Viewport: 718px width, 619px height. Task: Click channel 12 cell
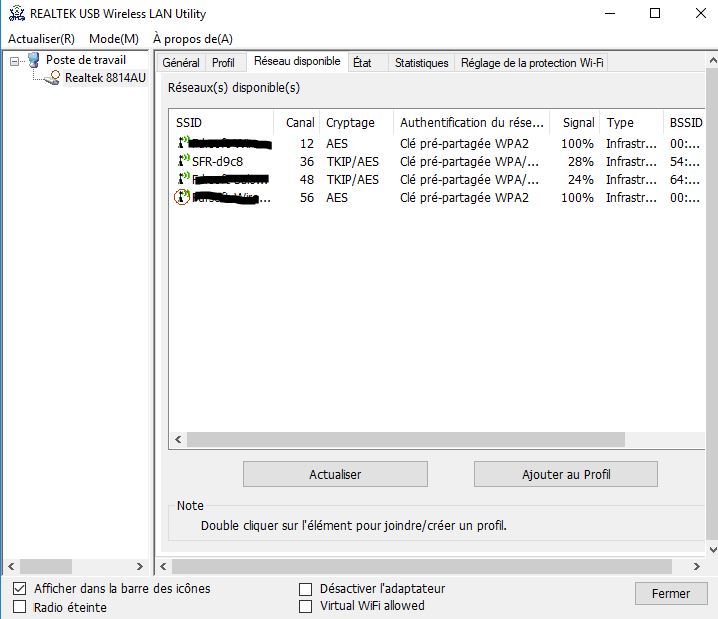307,143
